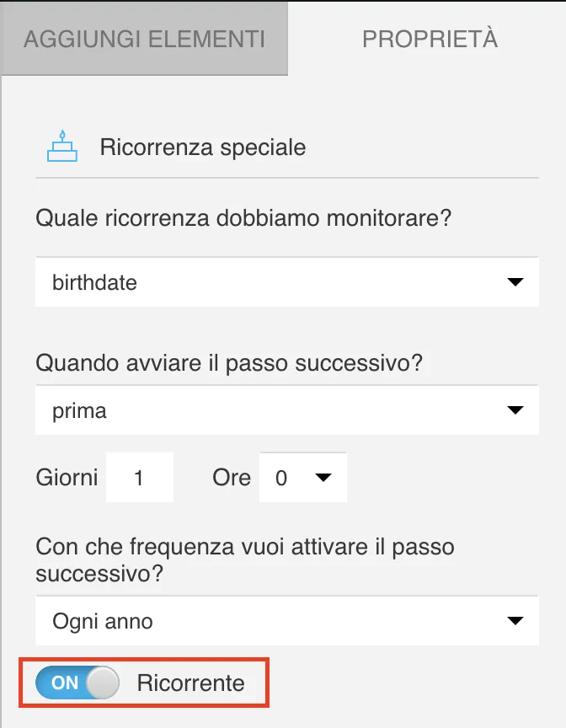The image size is (566, 728).
Task: Click the gray knob of the Ricorrente switch
Action: point(103,682)
